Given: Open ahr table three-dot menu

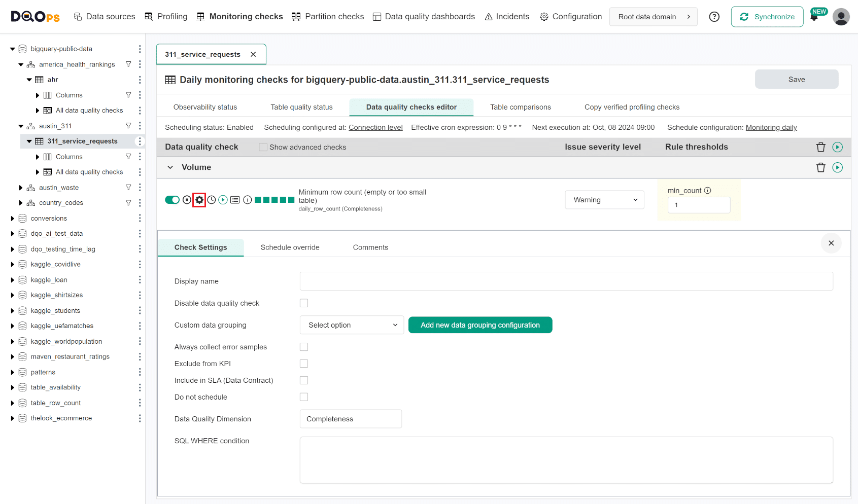Looking at the screenshot, I should pyautogui.click(x=140, y=80).
